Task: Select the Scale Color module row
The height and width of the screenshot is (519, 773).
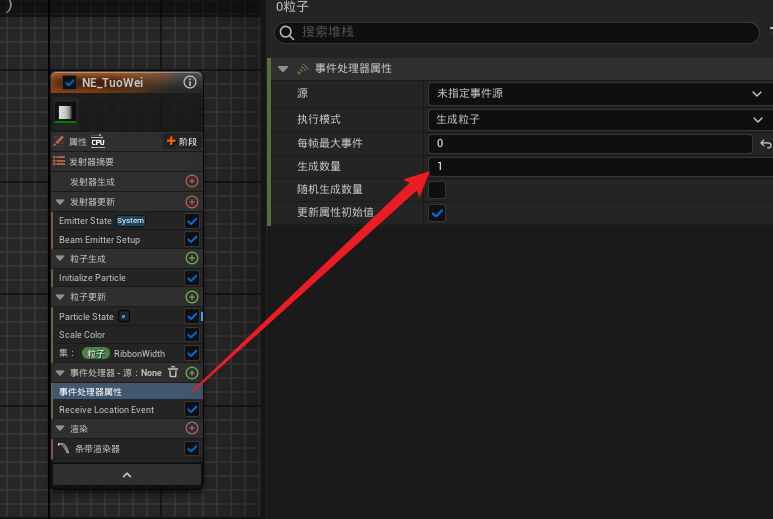Action: [x=127, y=335]
